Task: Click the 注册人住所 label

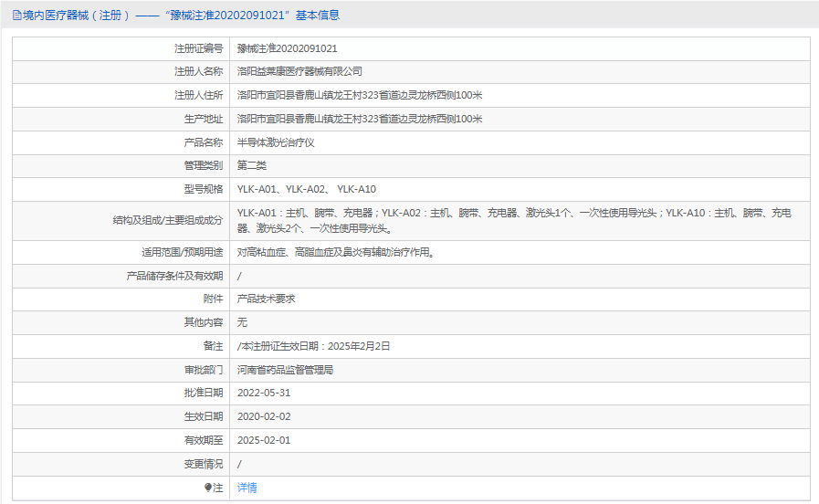Action: [198, 96]
